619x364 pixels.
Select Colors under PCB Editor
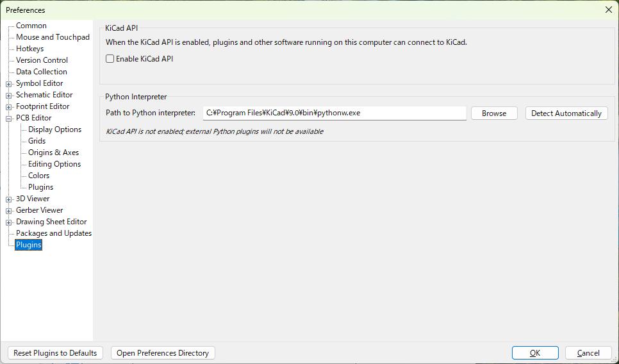(x=38, y=176)
